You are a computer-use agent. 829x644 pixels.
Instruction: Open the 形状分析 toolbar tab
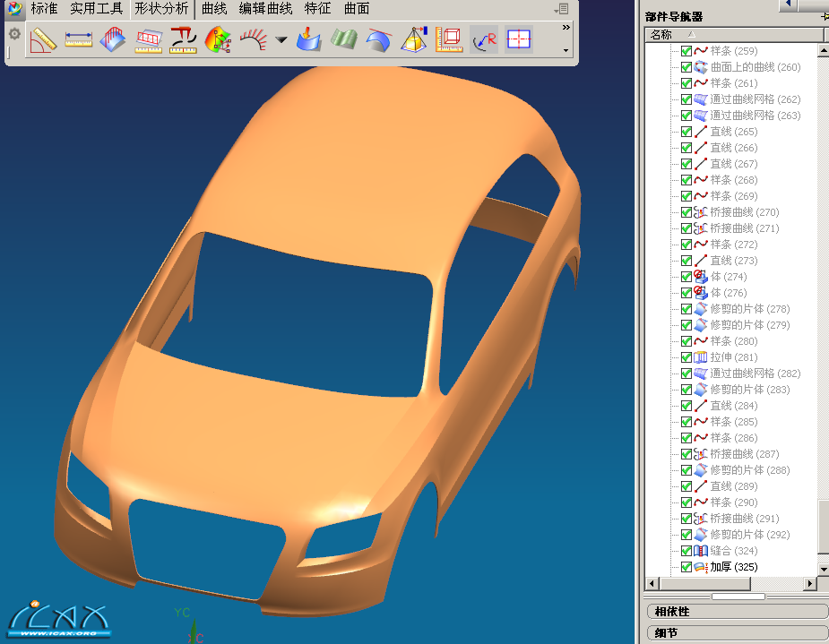[x=161, y=9]
